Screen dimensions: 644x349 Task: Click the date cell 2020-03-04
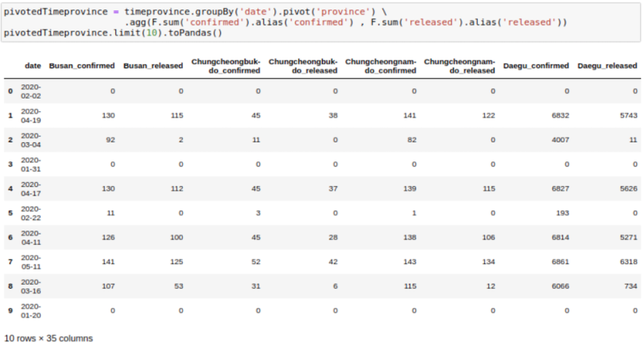pos(31,140)
